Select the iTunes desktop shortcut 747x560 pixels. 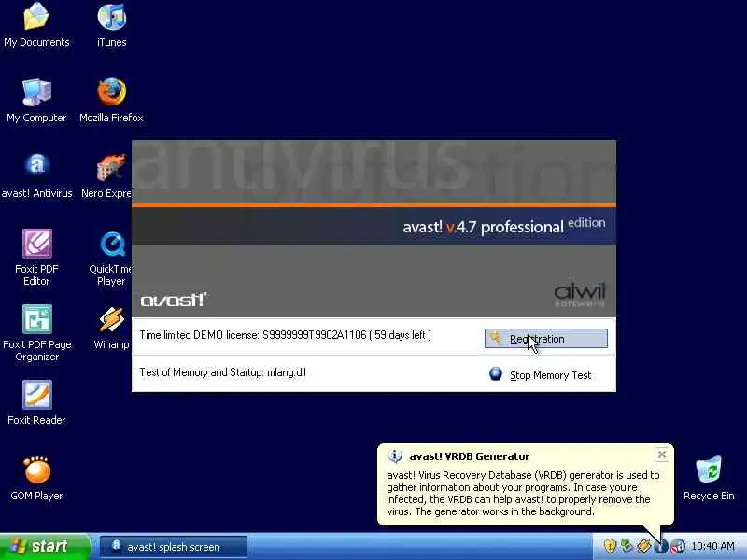click(x=111, y=25)
